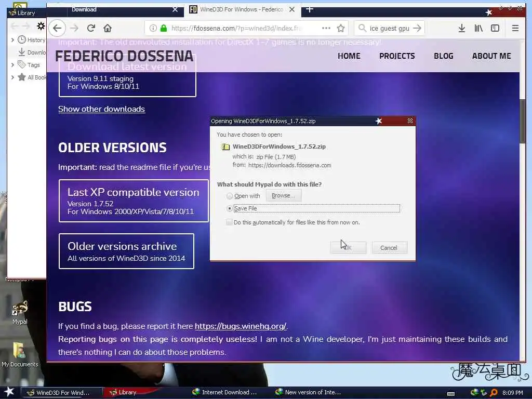The image size is (532, 399).
Task: Close the WineD3D For Windows tab
Action: (292, 9)
